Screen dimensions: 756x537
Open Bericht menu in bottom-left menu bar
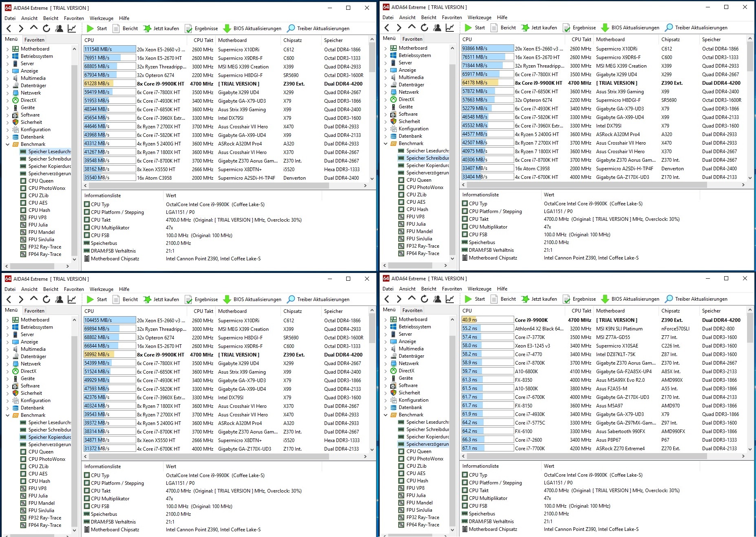[51, 289]
